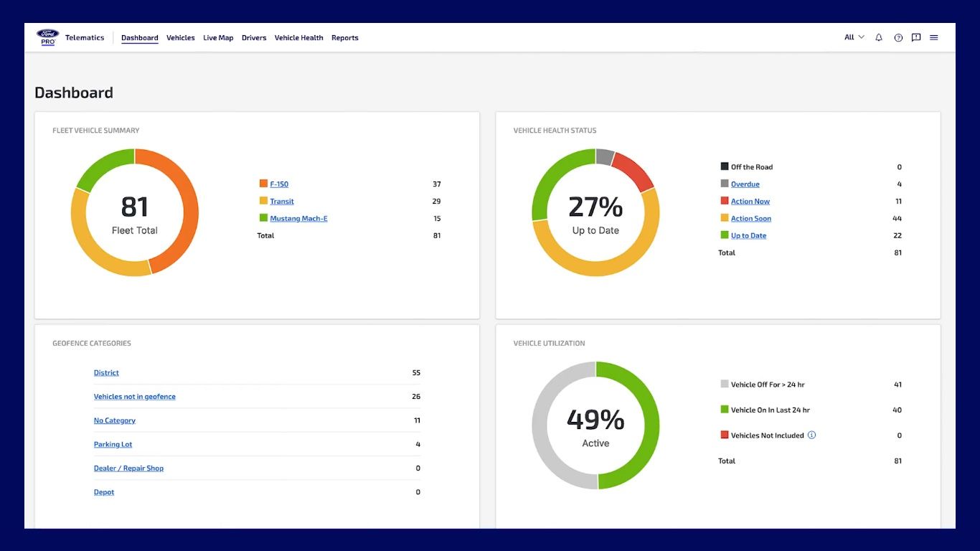
Task: Click the Up to Date count value 22
Action: click(897, 236)
